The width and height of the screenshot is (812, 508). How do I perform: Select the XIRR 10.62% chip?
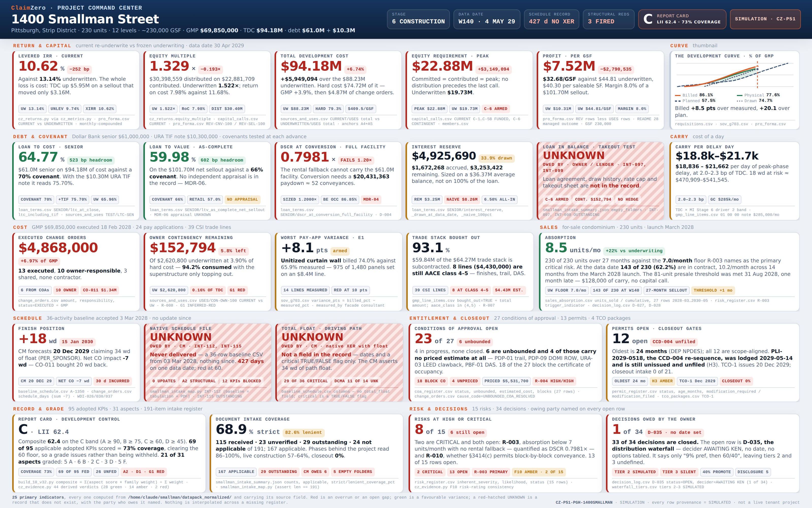(100, 109)
